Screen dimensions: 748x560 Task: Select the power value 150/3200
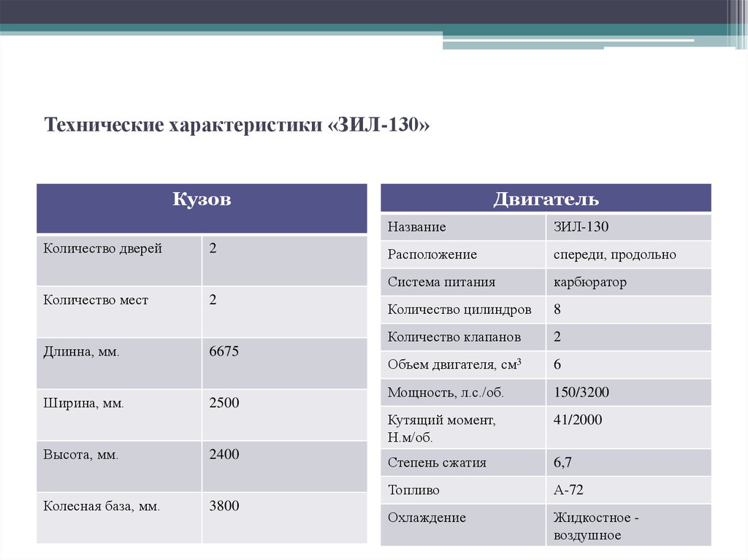581,392
